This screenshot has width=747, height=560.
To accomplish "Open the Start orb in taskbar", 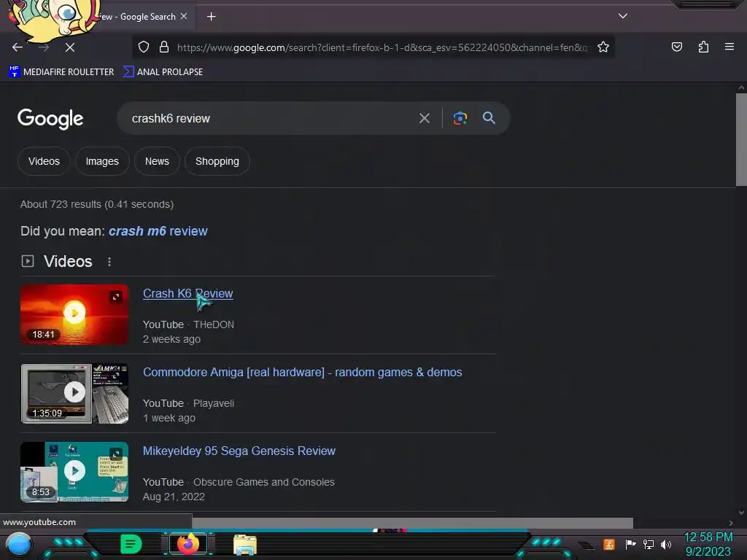I will (x=19, y=544).
